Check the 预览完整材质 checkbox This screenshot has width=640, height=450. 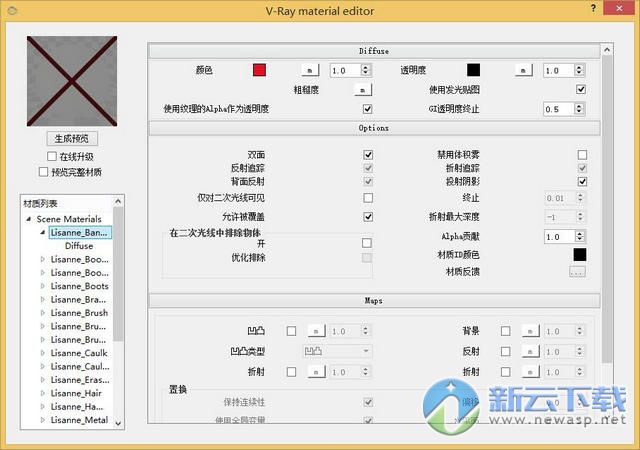point(43,172)
